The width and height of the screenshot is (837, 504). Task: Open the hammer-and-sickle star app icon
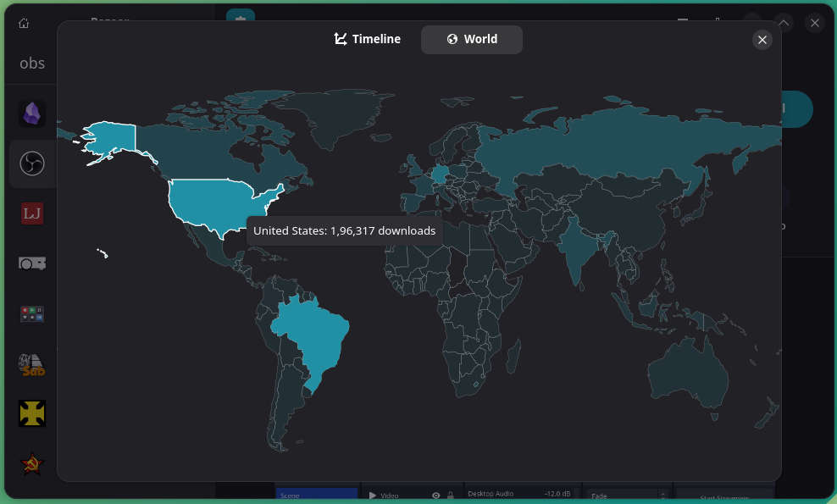coord(31,463)
